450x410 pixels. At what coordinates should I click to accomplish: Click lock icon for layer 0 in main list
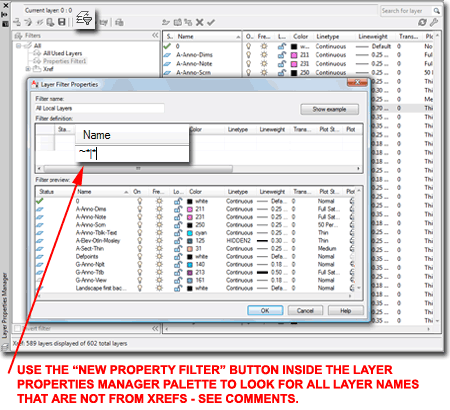[x=282, y=46]
